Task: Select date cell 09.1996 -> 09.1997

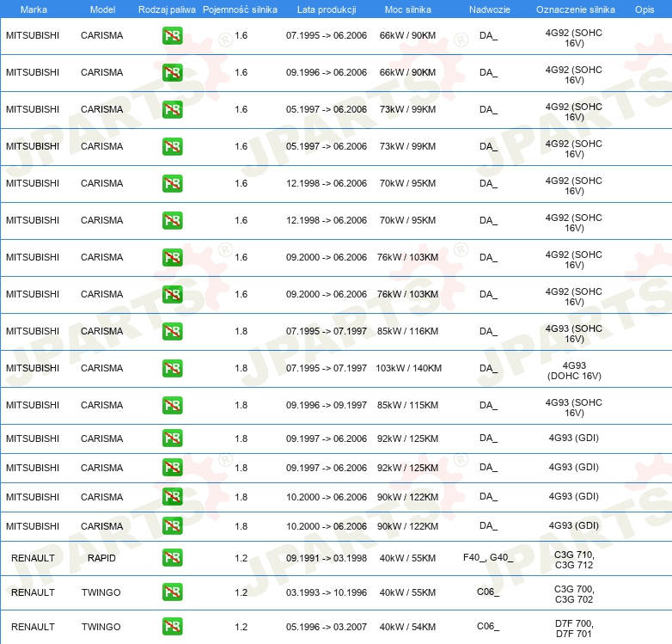Action: 327,405
